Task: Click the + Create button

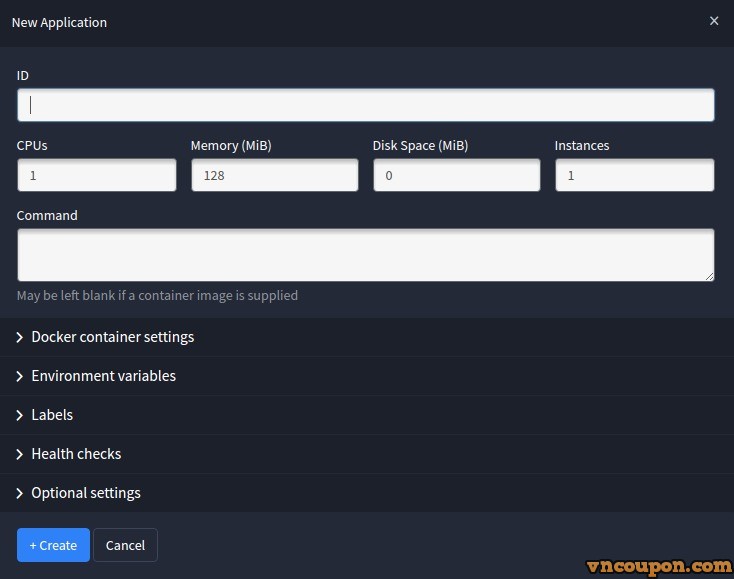Action: coord(53,545)
